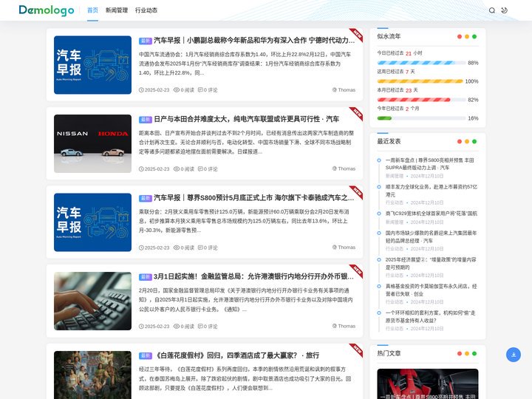Click the blue download floating button
Screen dimensions: 532x399
tap(514, 355)
